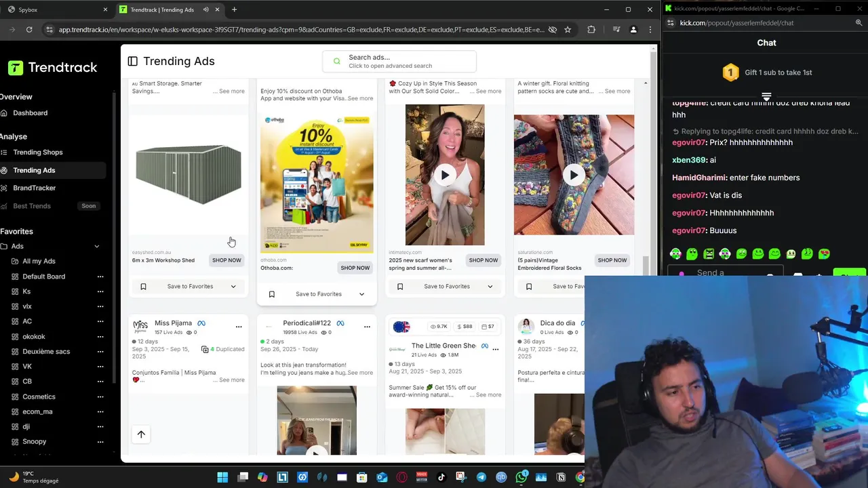Screen dimensions: 868x488
Task: Expand Save to Favorites dropdown on Workshop Shed ad
Action: (x=233, y=287)
